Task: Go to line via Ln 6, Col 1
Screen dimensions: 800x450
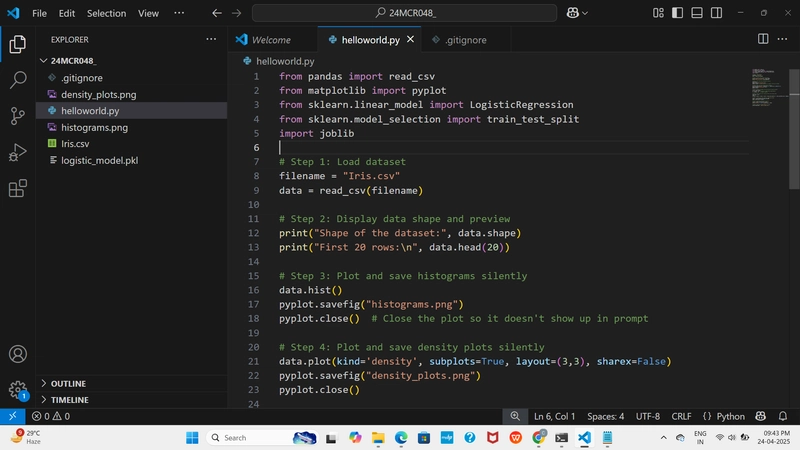Action: 554,416
